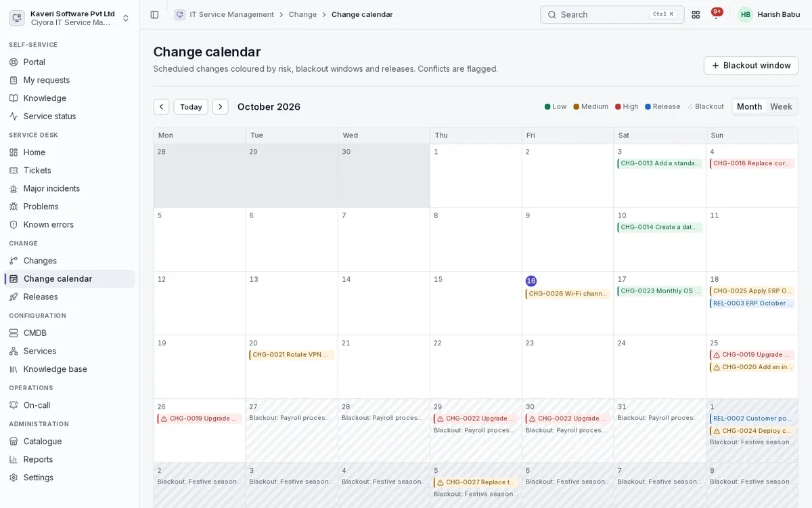Click the Knowledge base library icon
This screenshot has width=812, height=508.
14,369
